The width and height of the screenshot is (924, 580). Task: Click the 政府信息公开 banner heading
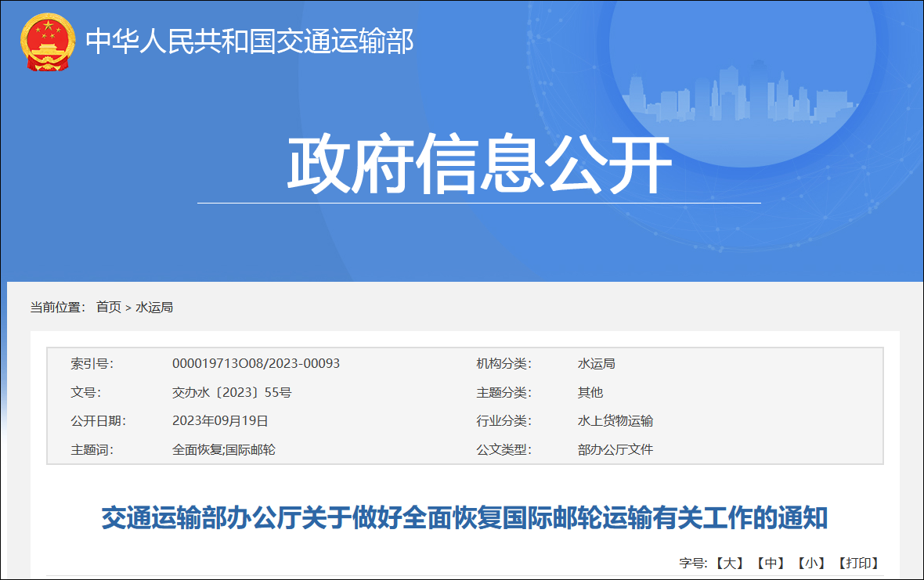(x=479, y=164)
